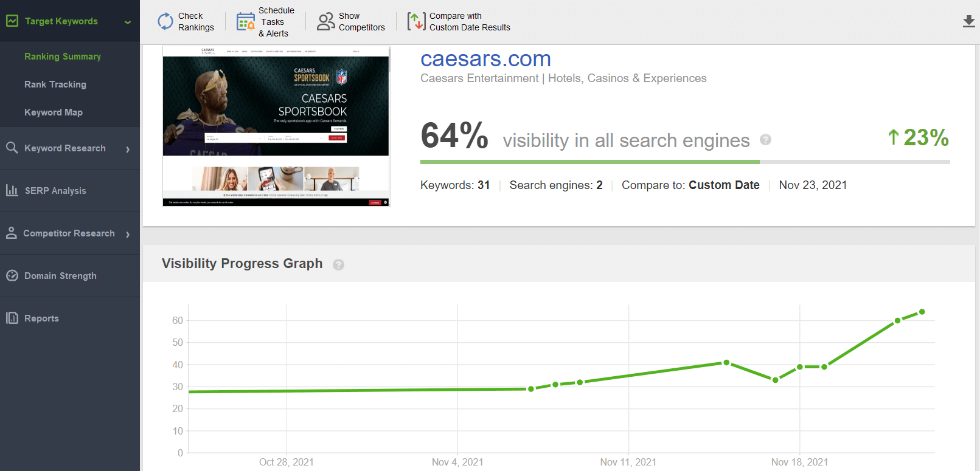Click the Custom Date comparison link
This screenshot has height=471, width=980.
pyautogui.click(x=724, y=185)
